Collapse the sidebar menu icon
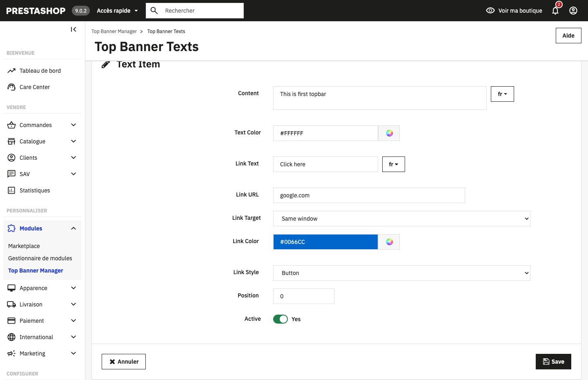588x380 pixels. [73, 29]
